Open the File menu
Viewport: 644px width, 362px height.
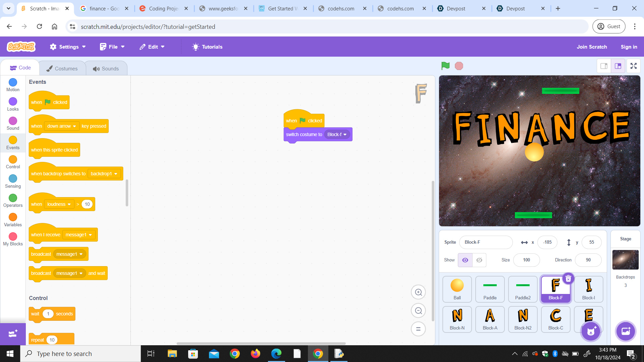pyautogui.click(x=112, y=47)
